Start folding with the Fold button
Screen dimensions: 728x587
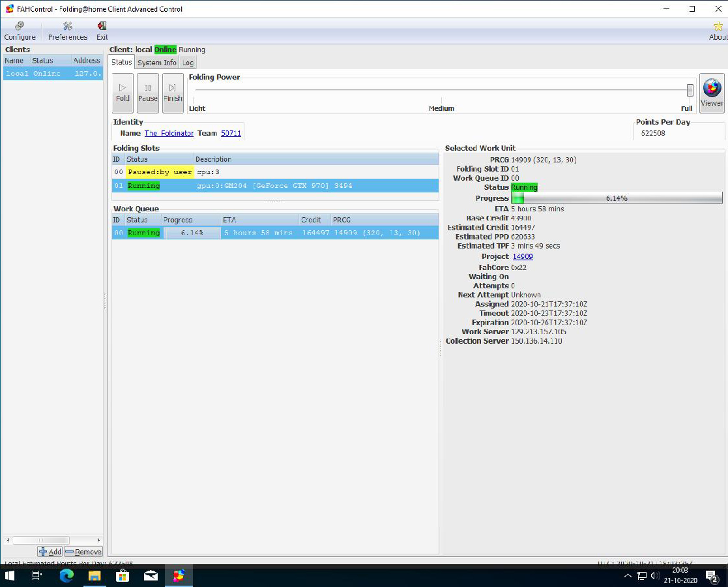pos(123,93)
